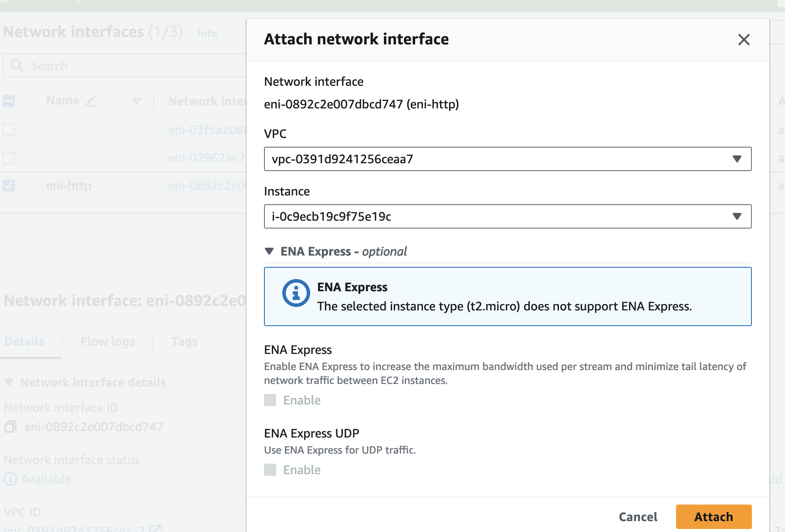785x532 pixels.
Task: Collapse the ENA Express optional section
Action: (269, 251)
